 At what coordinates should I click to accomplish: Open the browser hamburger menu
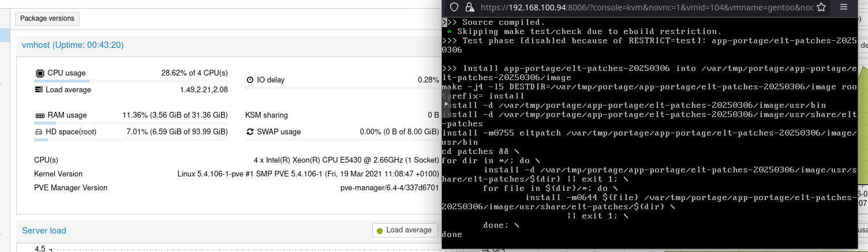pos(843,7)
